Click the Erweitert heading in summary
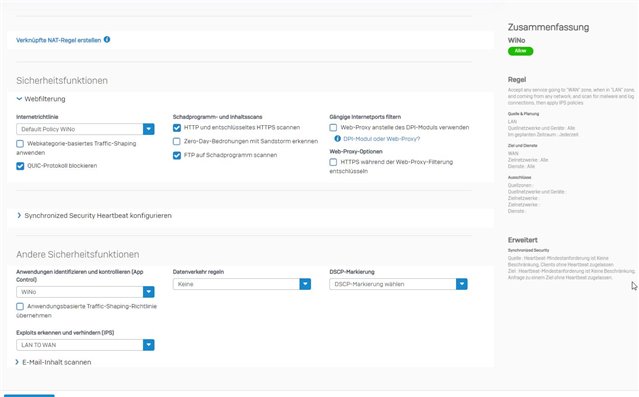This screenshot has height=397, width=639. coord(522,240)
